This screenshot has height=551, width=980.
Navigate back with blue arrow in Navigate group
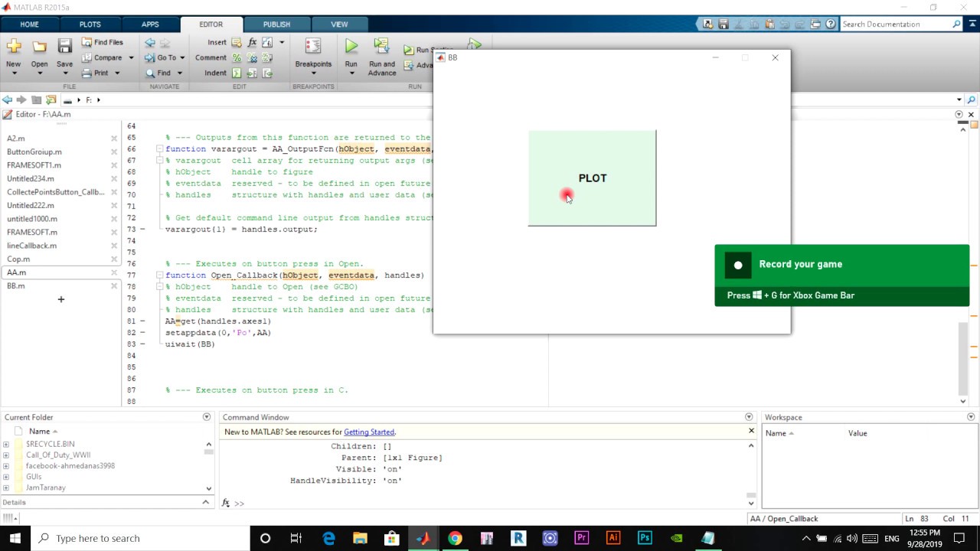tap(150, 42)
